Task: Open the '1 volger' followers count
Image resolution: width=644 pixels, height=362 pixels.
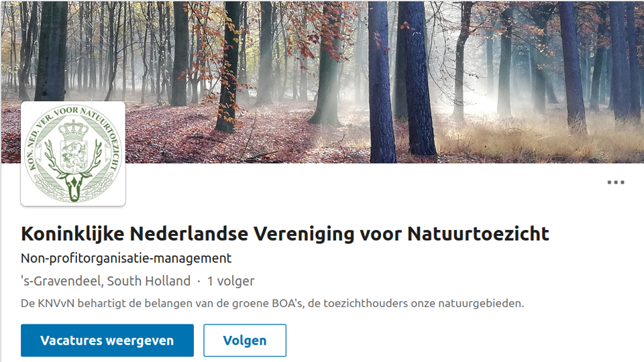Action: (x=231, y=281)
